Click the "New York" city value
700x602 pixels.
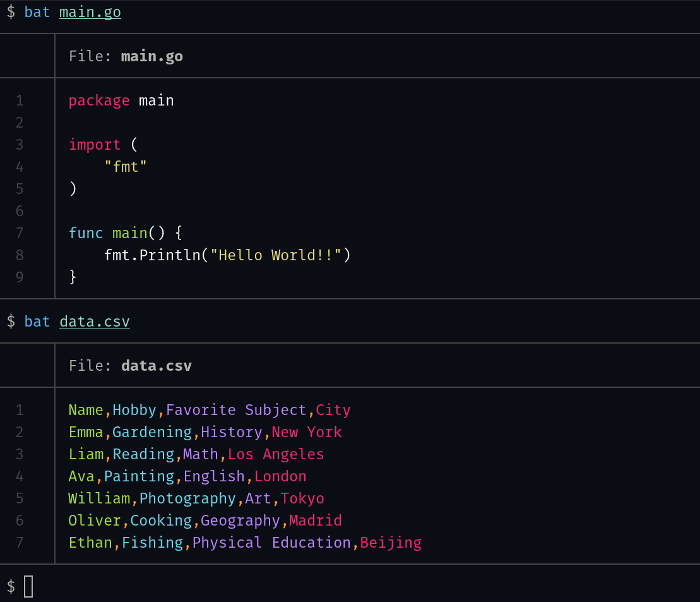point(307,432)
